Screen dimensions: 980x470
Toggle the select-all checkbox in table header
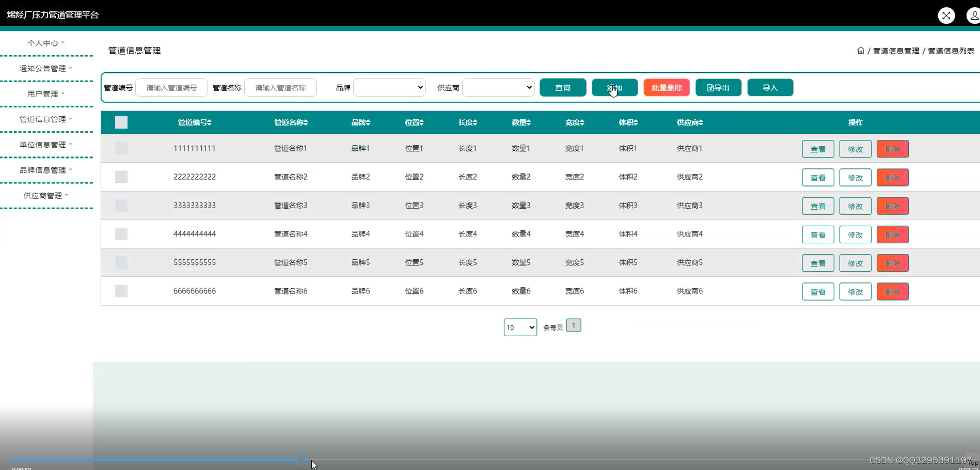[x=121, y=122]
